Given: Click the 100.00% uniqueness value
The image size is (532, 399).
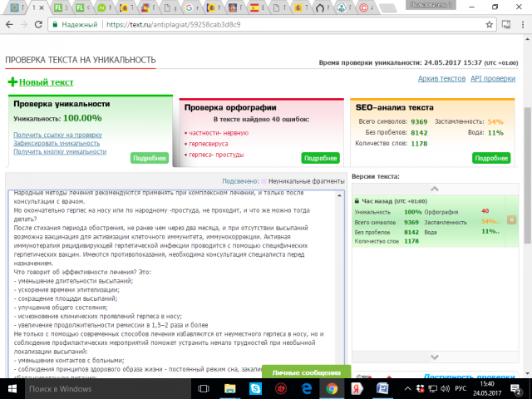Looking at the screenshot, I should click(82, 118).
